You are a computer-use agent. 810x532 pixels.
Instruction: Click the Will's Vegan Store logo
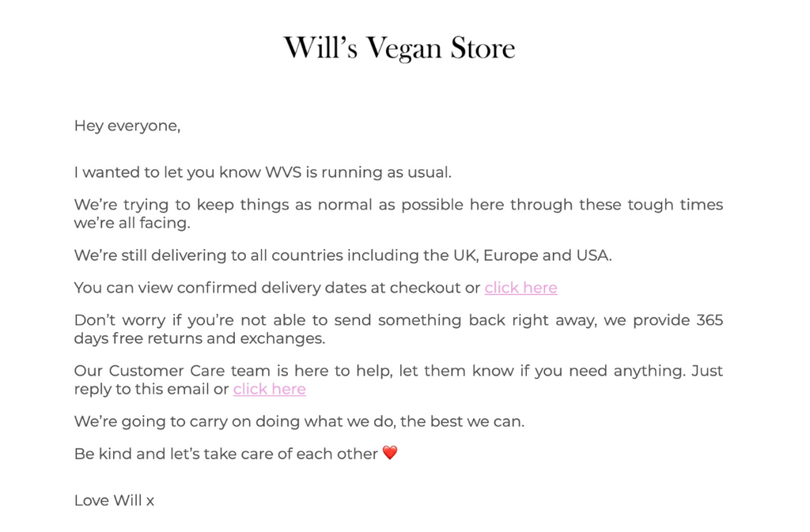pyautogui.click(x=399, y=48)
